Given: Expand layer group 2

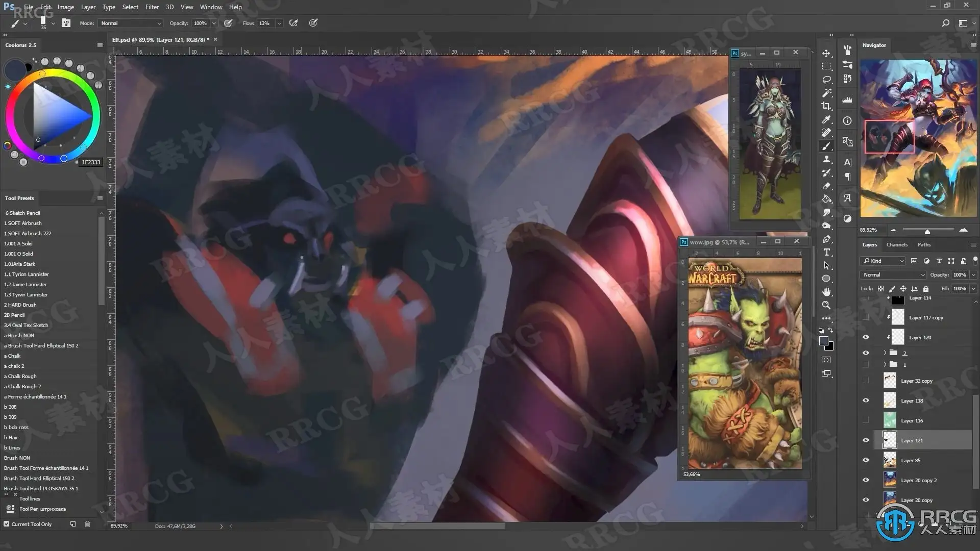Looking at the screenshot, I should tap(885, 353).
